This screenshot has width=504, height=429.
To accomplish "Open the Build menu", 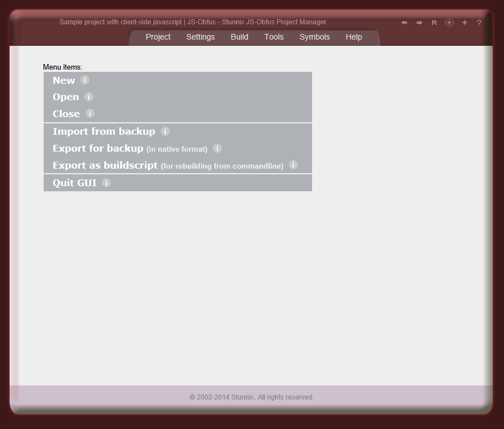I will pyautogui.click(x=239, y=37).
